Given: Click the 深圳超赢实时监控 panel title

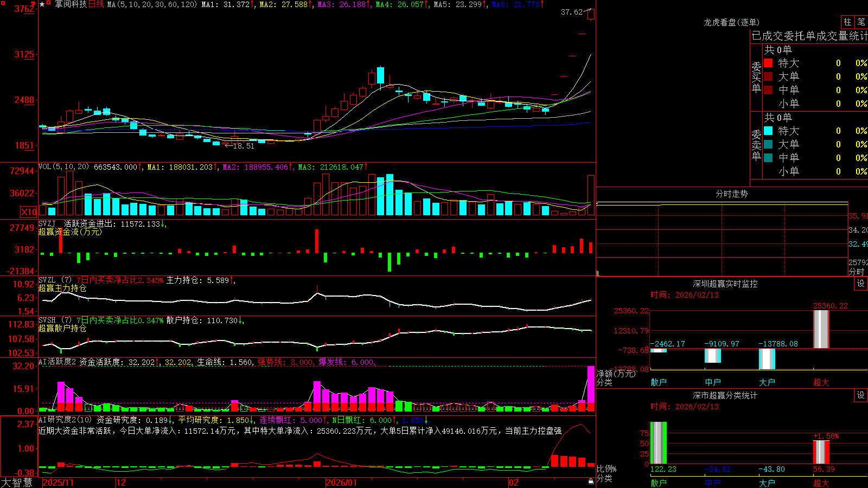Looking at the screenshot, I should click(x=725, y=284).
